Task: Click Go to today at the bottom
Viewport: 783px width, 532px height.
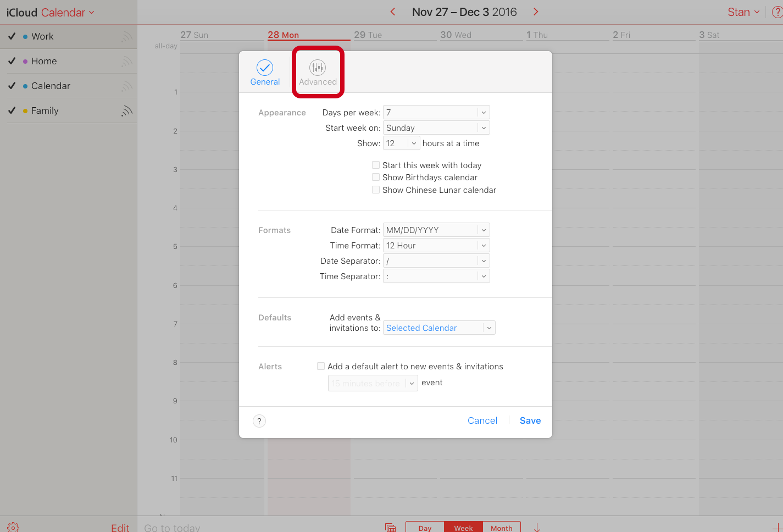Action: (171, 527)
